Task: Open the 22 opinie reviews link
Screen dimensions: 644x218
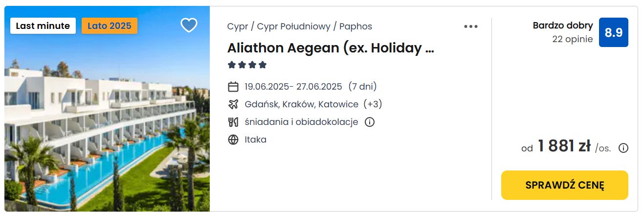Action: tap(573, 39)
